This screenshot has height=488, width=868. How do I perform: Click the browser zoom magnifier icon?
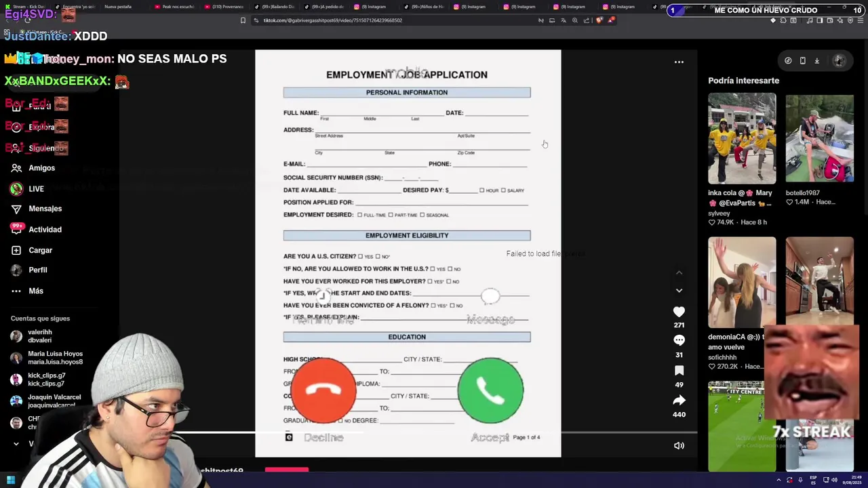pos(575,20)
